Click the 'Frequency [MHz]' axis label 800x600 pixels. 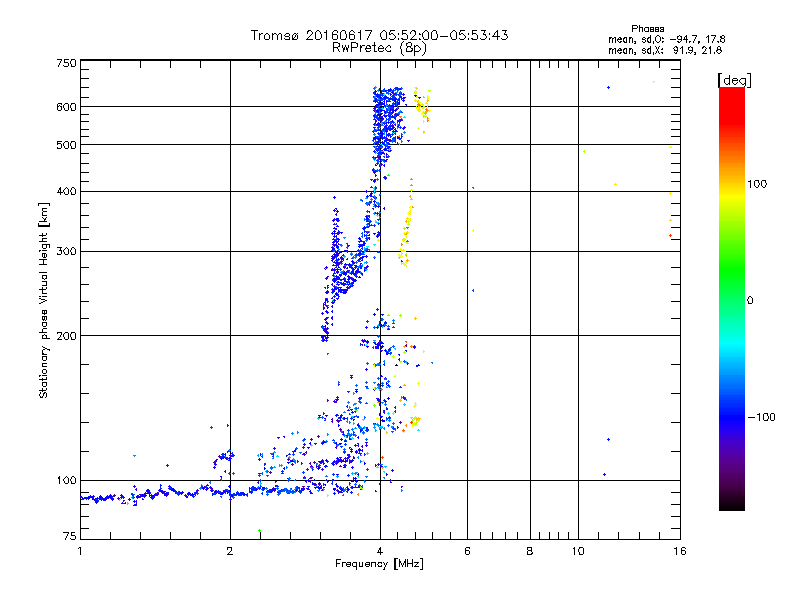379,564
